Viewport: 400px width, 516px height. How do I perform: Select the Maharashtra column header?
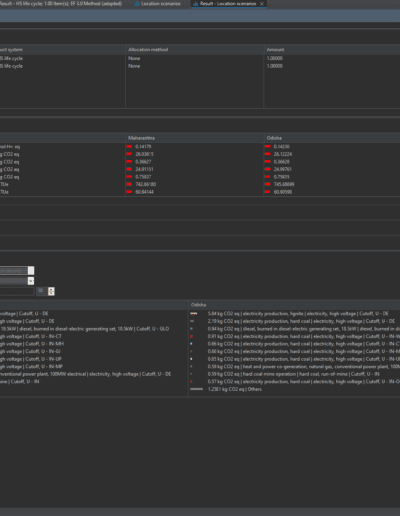pos(141,138)
